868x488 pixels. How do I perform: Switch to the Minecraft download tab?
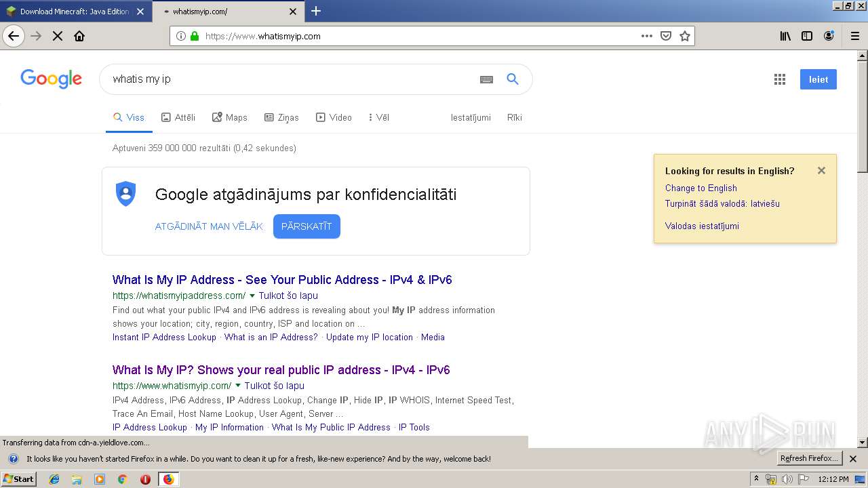[x=75, y=12]
